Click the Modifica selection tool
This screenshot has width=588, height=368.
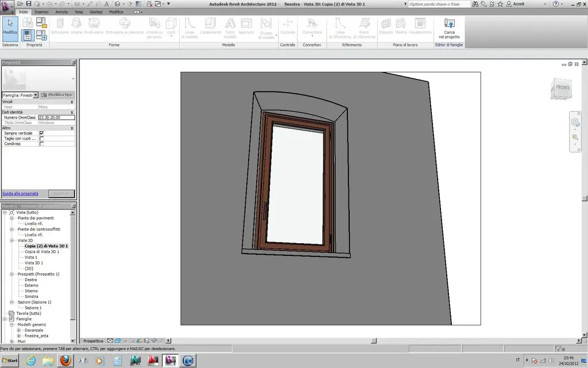click(10, 29)
